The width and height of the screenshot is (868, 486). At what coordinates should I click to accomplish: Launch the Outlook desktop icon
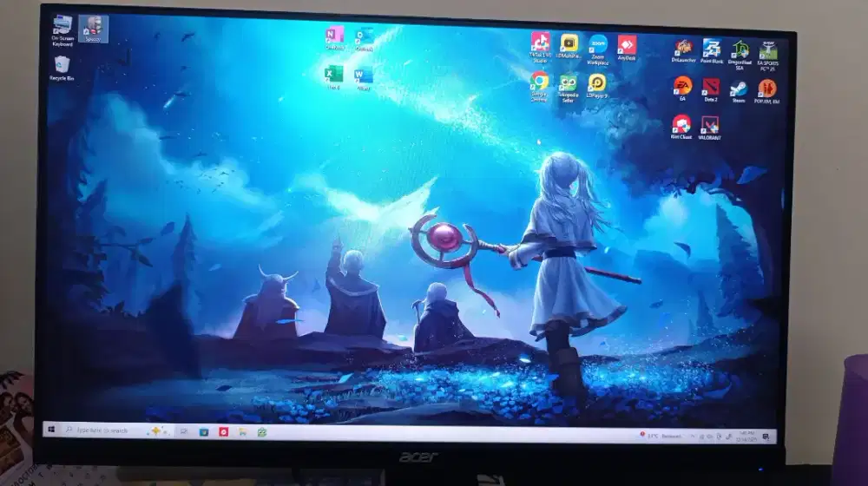click(x=364, y=39)
